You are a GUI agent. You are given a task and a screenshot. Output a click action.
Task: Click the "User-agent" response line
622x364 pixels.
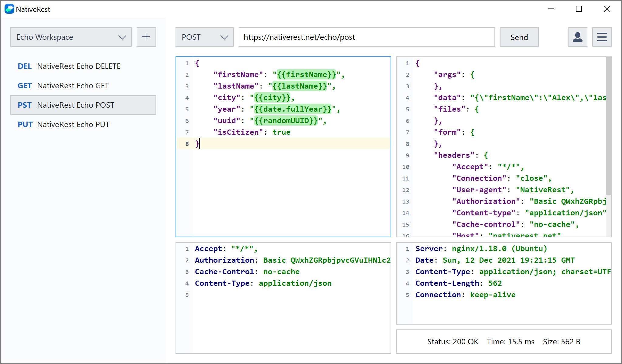[x=513, y=190]
